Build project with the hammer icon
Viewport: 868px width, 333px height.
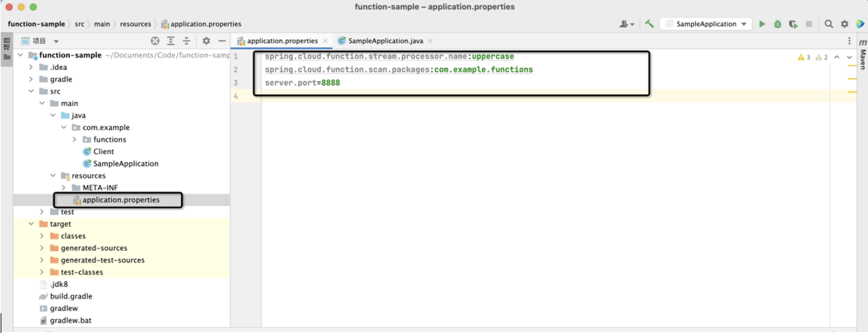tap(649, 24)
